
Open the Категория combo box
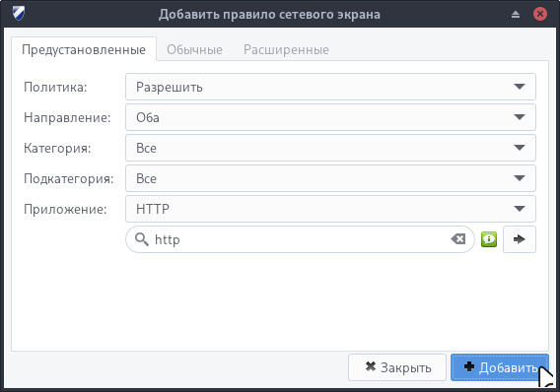tap(330, 148)
